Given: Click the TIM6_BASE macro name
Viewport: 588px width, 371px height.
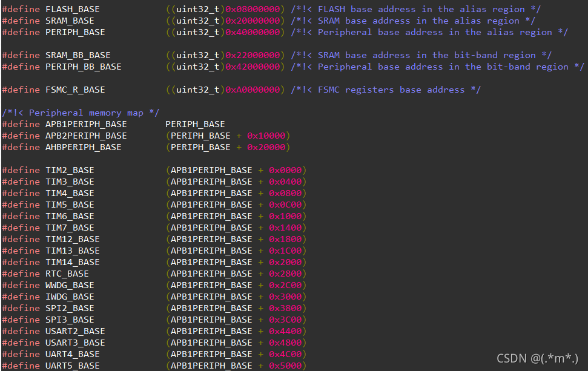Looking at the screenshot, I should 70,216.
